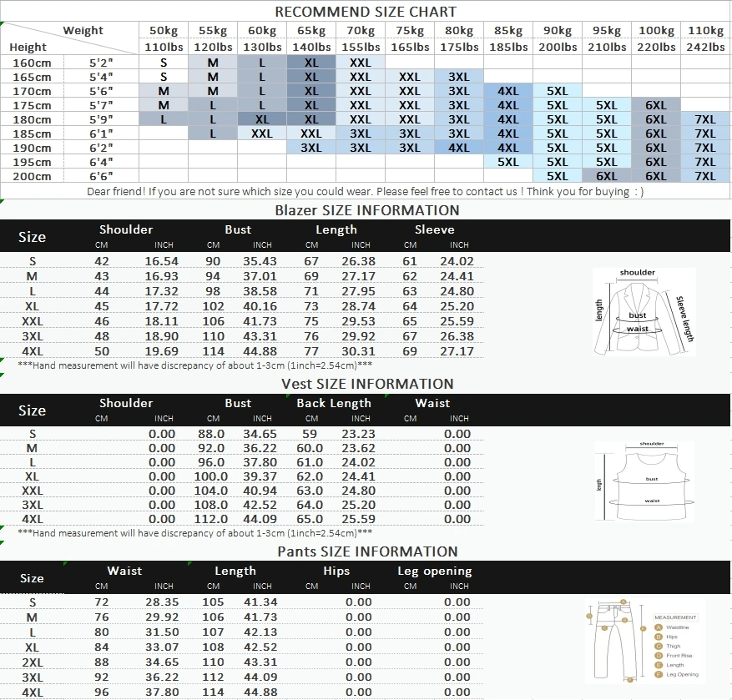Select the 110lbs column header

point(164,47)
